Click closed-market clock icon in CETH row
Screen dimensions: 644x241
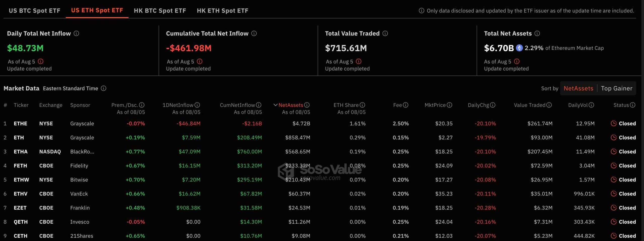point(614,236)
